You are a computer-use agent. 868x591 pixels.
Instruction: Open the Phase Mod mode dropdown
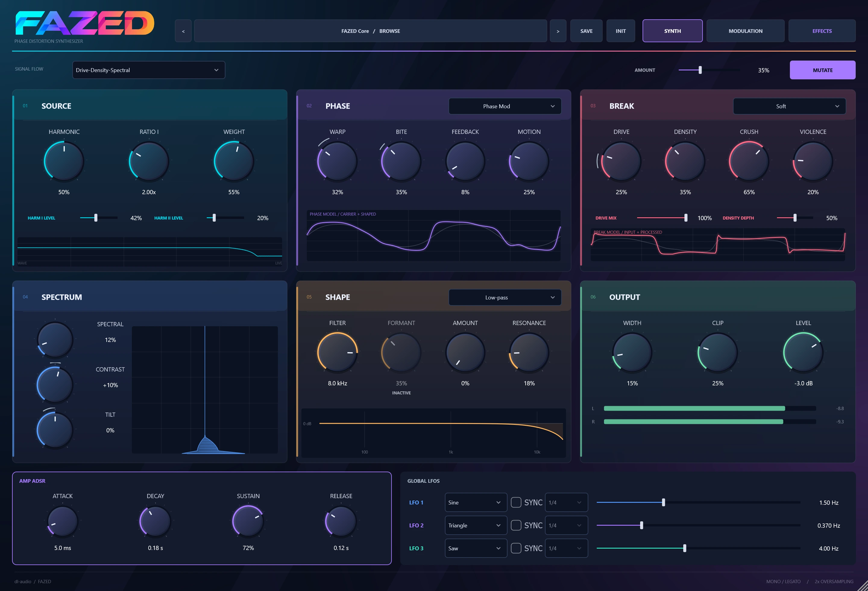(505, 106)
